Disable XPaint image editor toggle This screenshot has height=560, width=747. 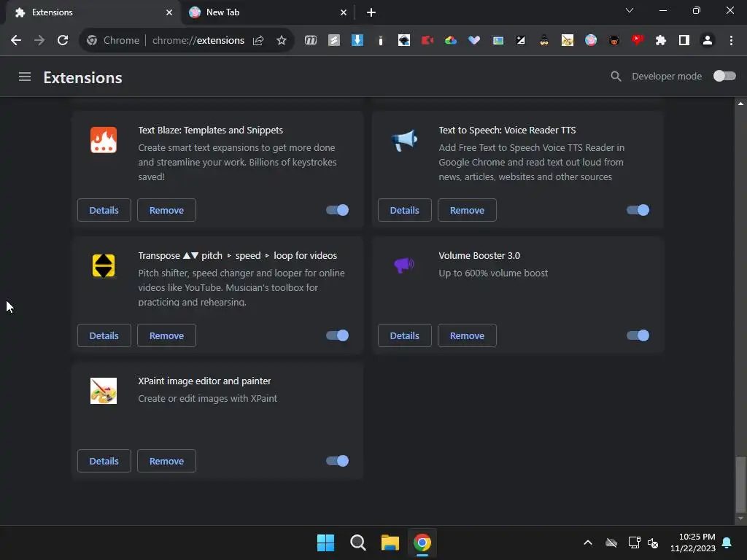coord(337,461)
